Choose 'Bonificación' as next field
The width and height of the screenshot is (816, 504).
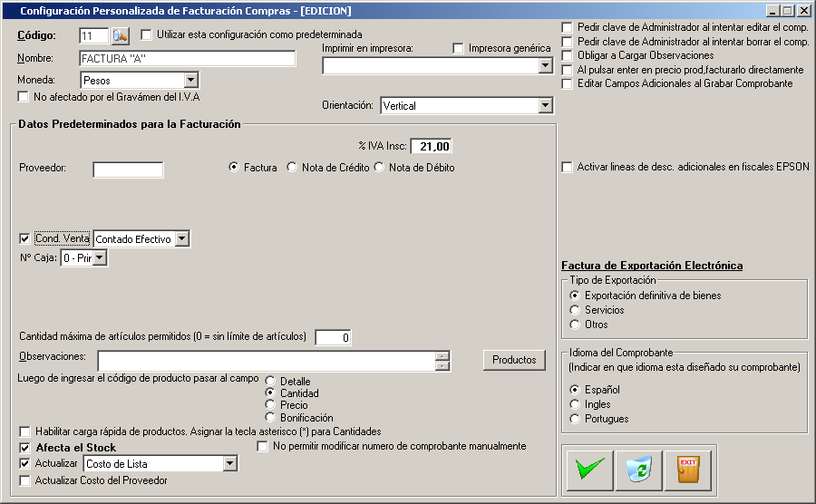tap(270, 417)
